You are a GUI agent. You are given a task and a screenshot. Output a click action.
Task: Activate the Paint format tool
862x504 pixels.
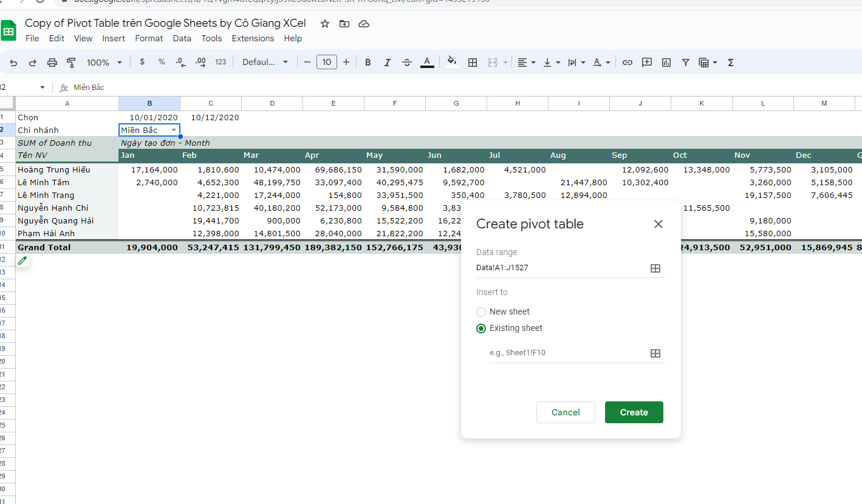click(71, 63)
